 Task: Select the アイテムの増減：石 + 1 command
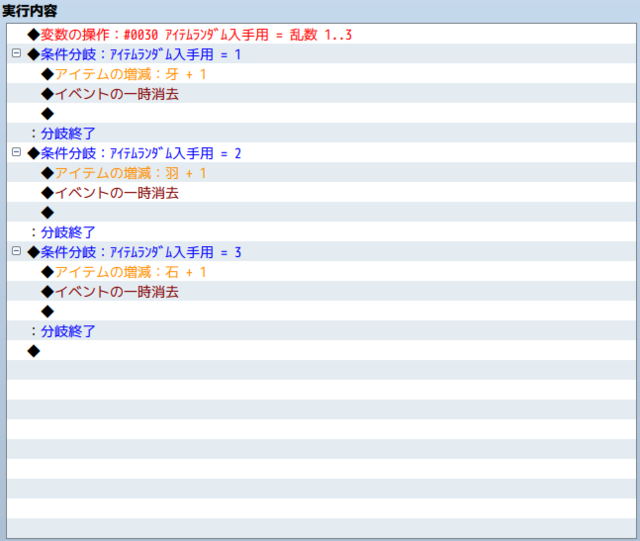pyautogui.click(x=321, y=272)
